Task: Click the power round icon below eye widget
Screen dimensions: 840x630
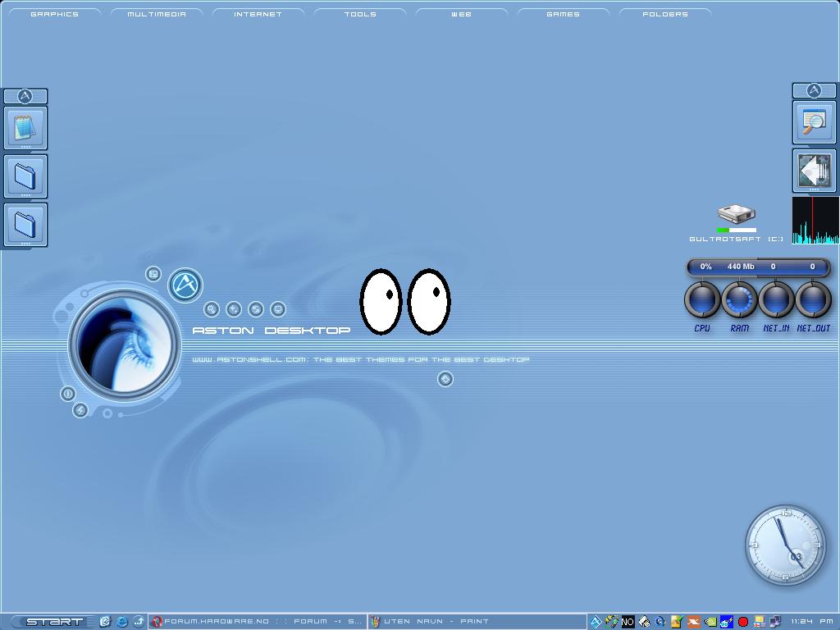Action: point(68,394)
